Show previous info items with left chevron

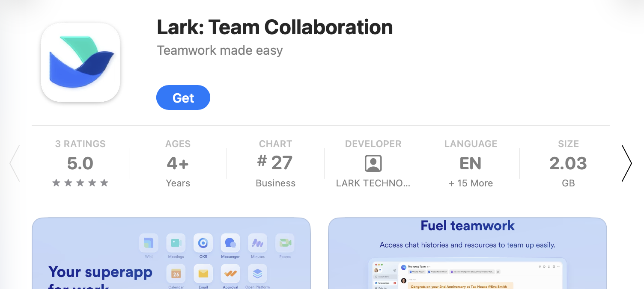point(15,163)
